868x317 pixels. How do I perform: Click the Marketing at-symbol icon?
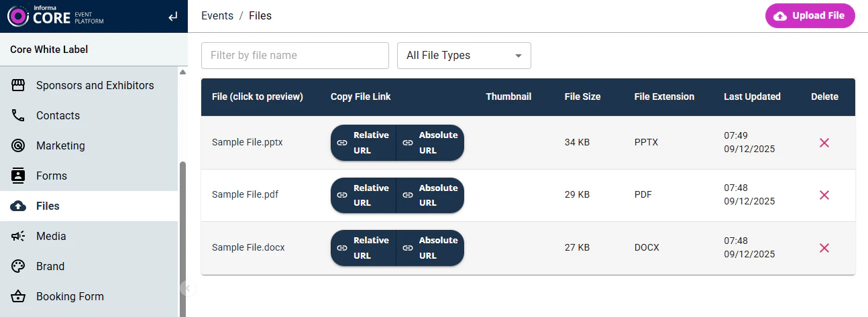pos(19,145)
